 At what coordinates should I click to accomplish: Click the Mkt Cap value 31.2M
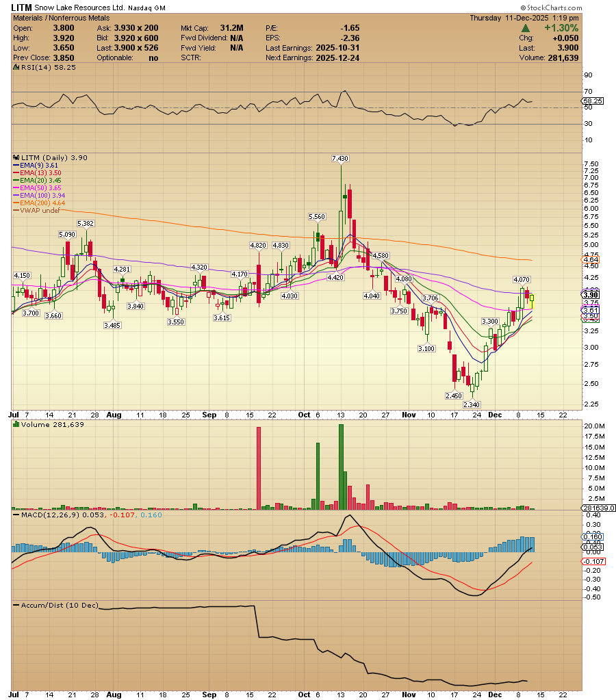click(x=231, y=28)
